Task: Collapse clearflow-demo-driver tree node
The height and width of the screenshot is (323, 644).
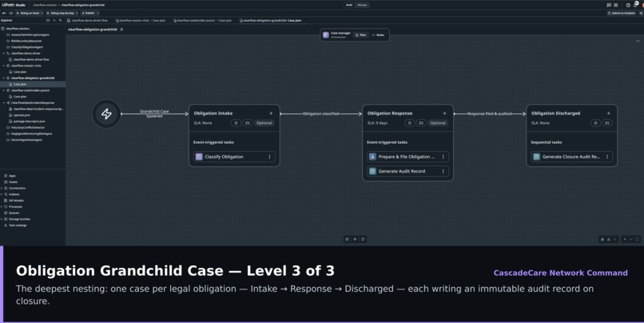Action: coord(4,54)
